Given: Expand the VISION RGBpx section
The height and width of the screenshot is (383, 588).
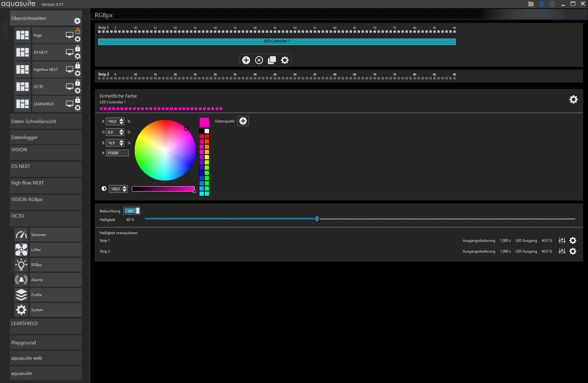Looking at the screenshot, I should tap(46, 199).
